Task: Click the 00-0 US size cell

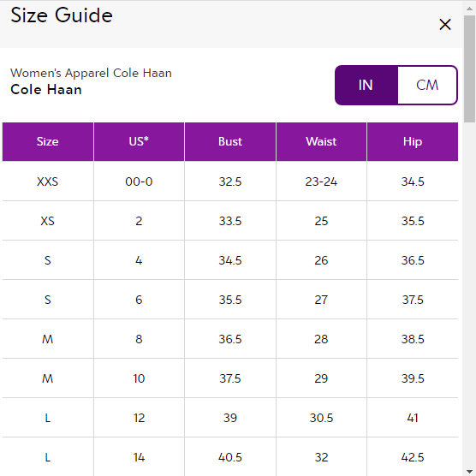Action: (139, 181)
